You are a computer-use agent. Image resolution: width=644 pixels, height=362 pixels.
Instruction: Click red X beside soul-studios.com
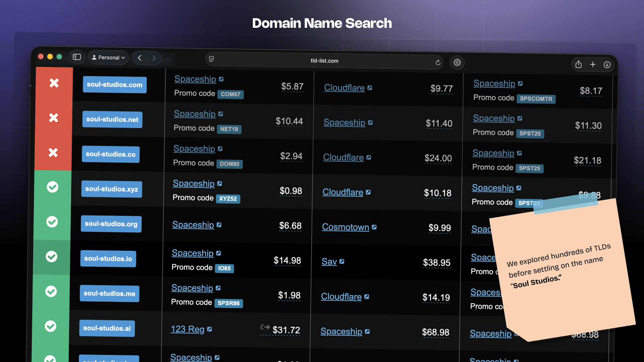54,83
